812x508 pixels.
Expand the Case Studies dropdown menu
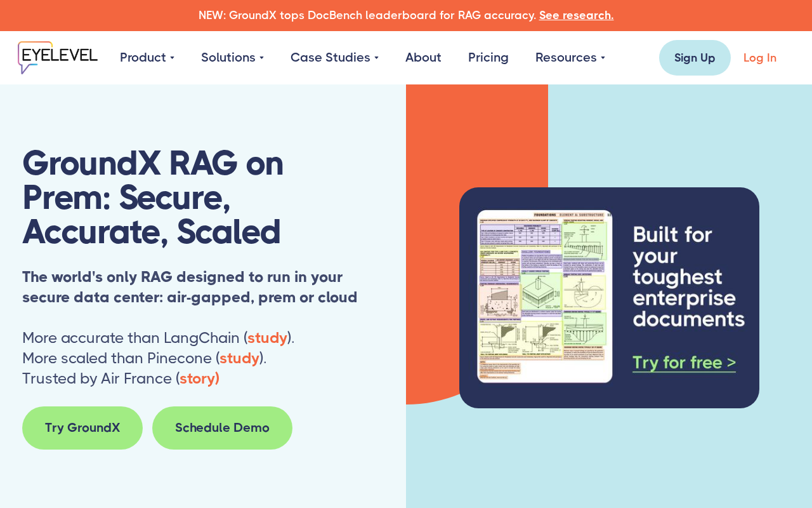[334, 58]
